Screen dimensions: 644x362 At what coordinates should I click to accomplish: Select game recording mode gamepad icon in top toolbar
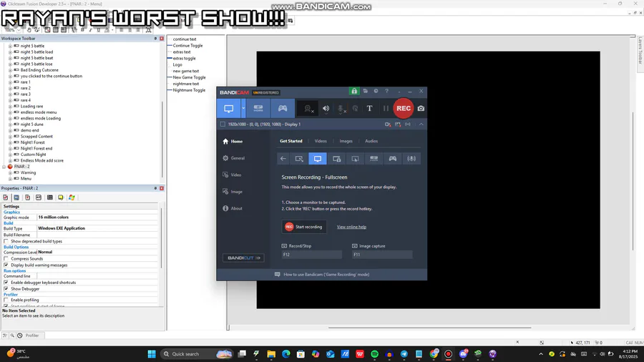click(x=283, y=108)
